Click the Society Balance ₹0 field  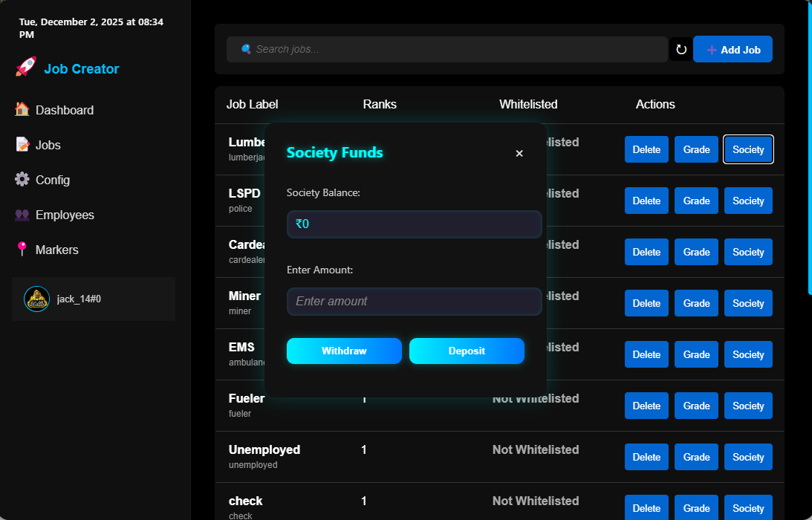coord(415,224)
